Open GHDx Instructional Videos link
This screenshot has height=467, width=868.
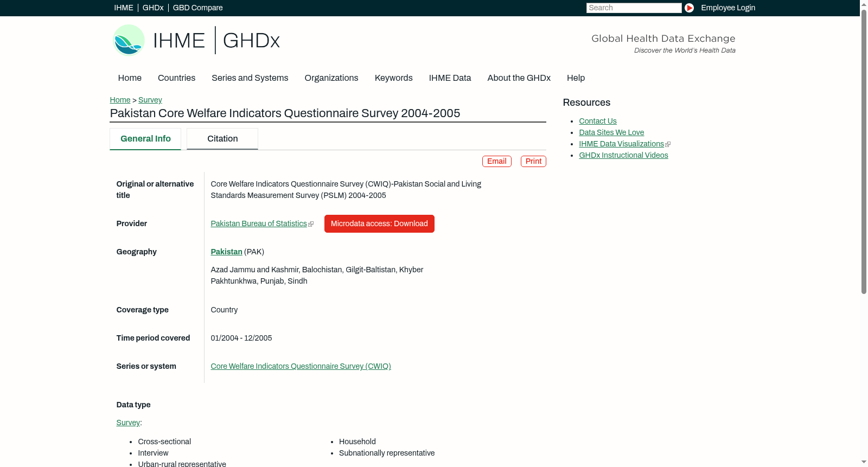point(624,155)
